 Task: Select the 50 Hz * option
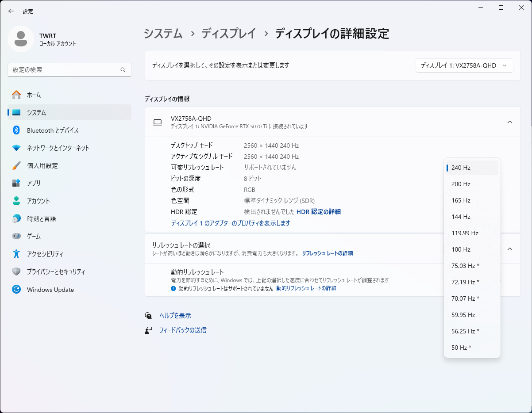[461, 348]
